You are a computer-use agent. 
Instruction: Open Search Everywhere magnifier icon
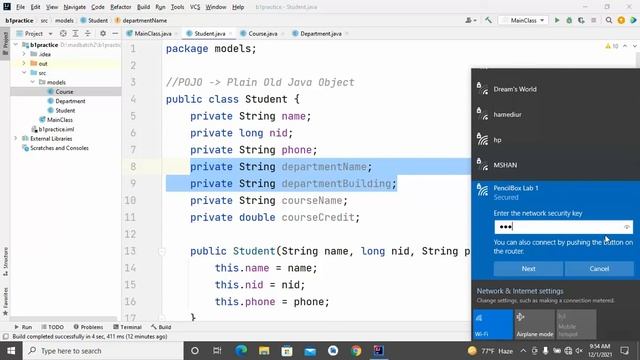[609, 20]
